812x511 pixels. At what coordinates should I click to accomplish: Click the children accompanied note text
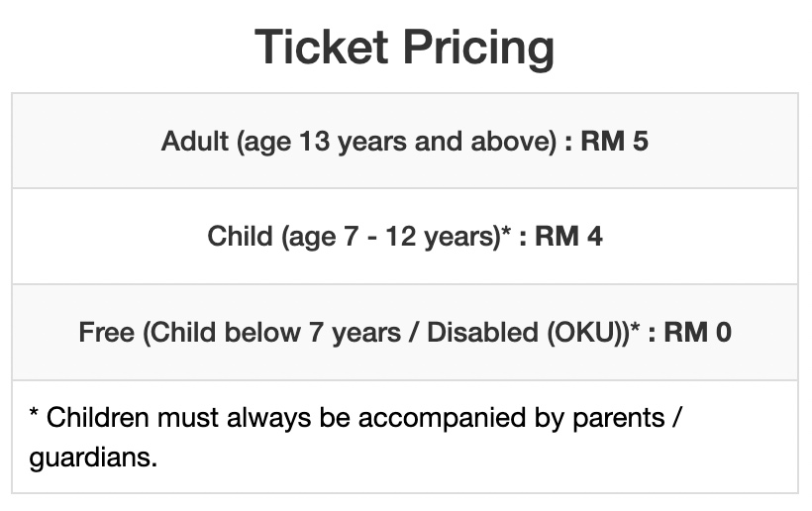(356, 438)
